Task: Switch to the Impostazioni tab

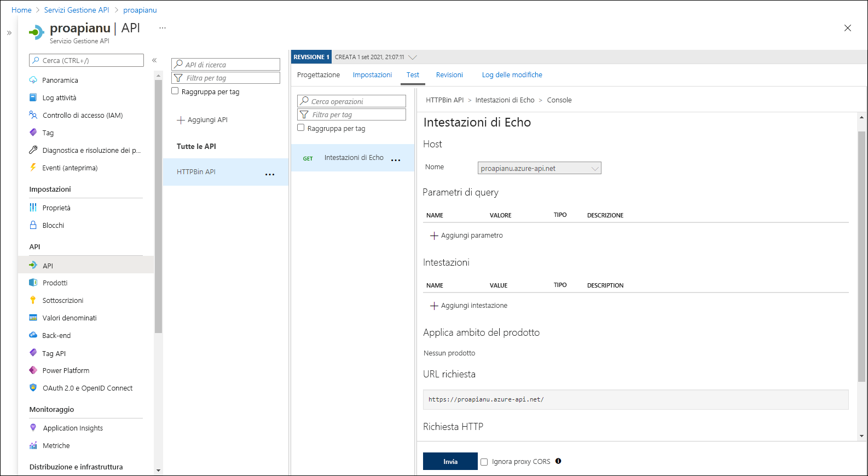Action: coord(372,75)
